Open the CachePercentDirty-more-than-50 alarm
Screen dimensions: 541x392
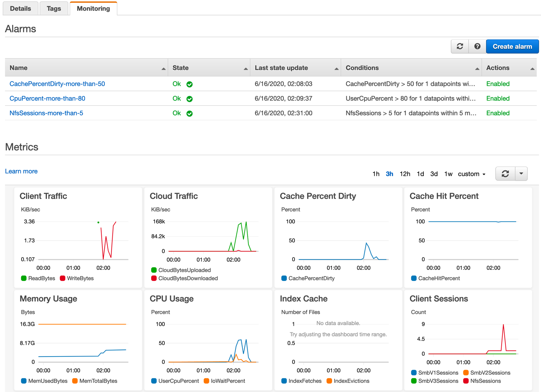pos(57,83)
